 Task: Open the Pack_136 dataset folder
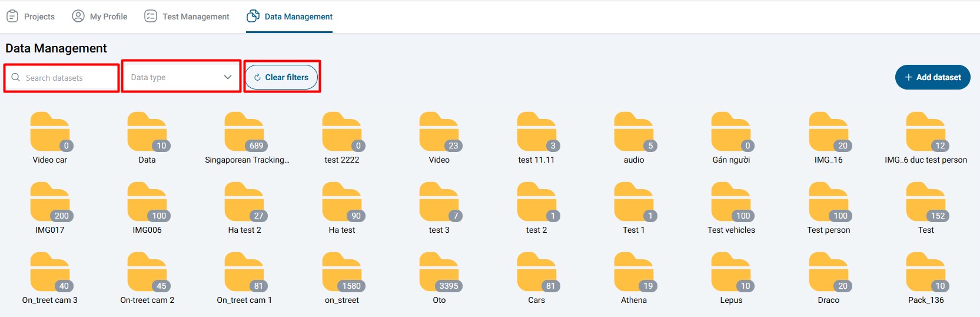[x=925, y=273]
